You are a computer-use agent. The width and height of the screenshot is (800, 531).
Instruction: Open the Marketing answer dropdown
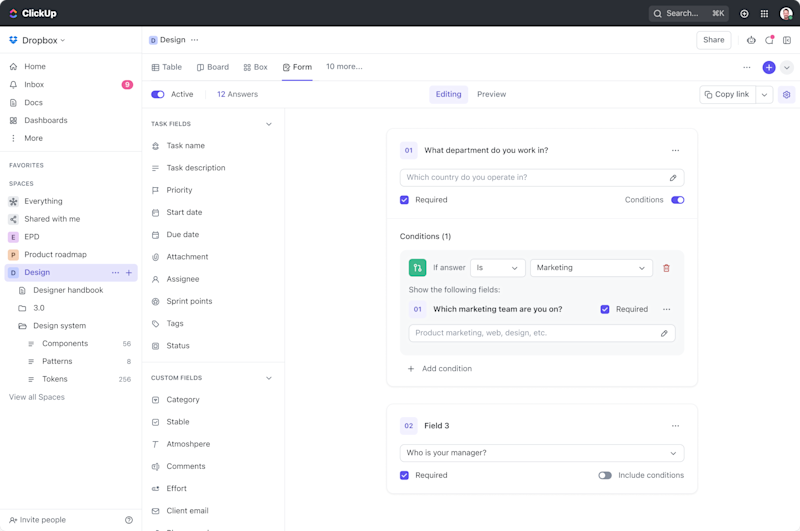pyautogui.click(x=591, y=268)
